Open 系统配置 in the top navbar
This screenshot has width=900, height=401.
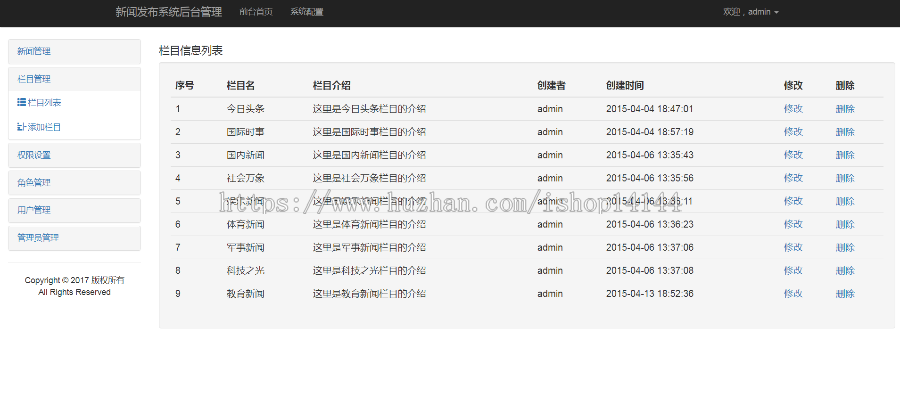pos(307,12)
